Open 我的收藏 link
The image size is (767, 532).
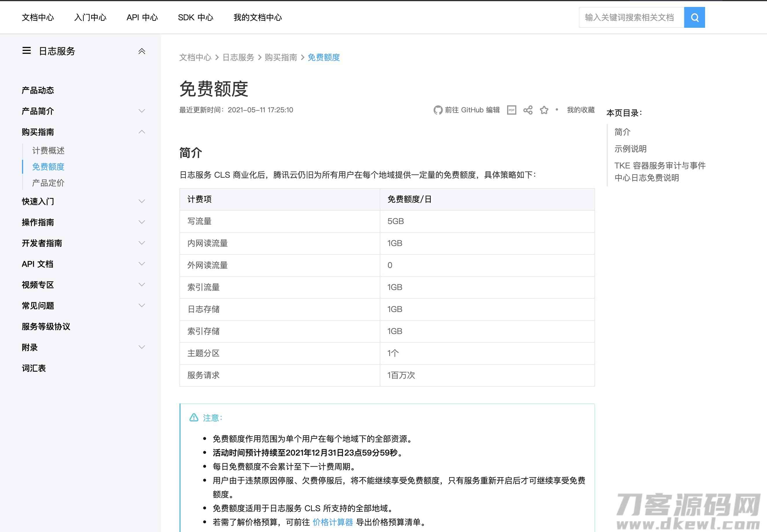[x=581, y=110]
